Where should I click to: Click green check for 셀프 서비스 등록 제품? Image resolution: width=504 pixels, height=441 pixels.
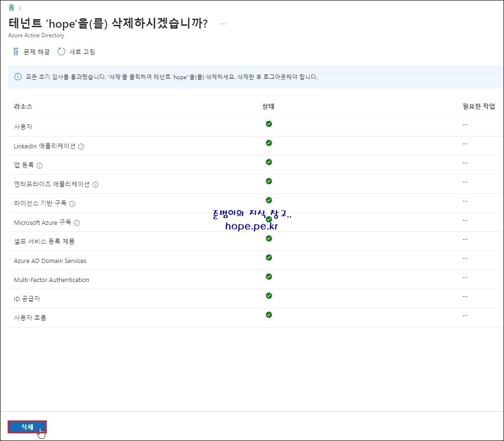269,239
